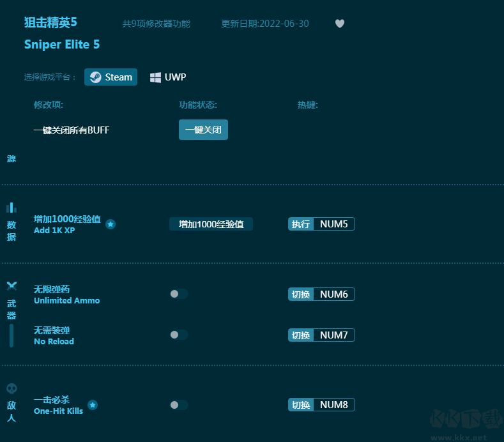Enable the Unlimited Ammo toggle
Viewport: 504px width, 442px height.
179,294
